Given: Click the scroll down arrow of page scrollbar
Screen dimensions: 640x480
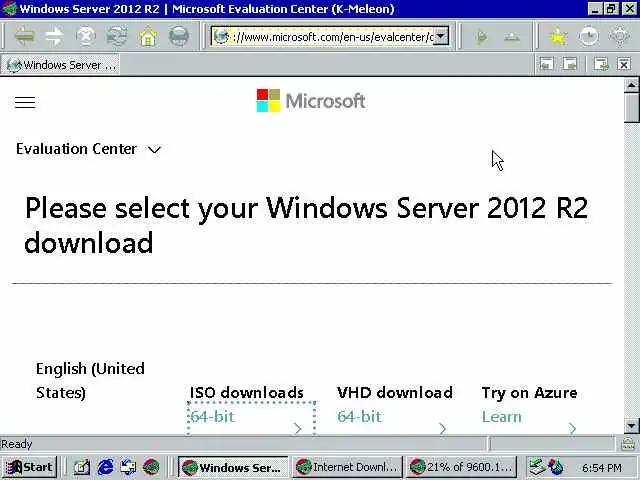Looking at the screenshot, I should click(631, 426).
